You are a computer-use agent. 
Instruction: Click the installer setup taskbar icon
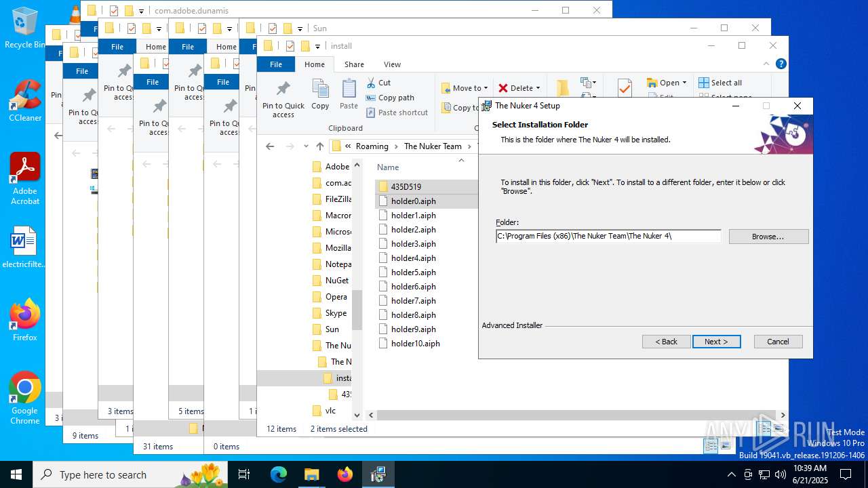coord(378,474)
